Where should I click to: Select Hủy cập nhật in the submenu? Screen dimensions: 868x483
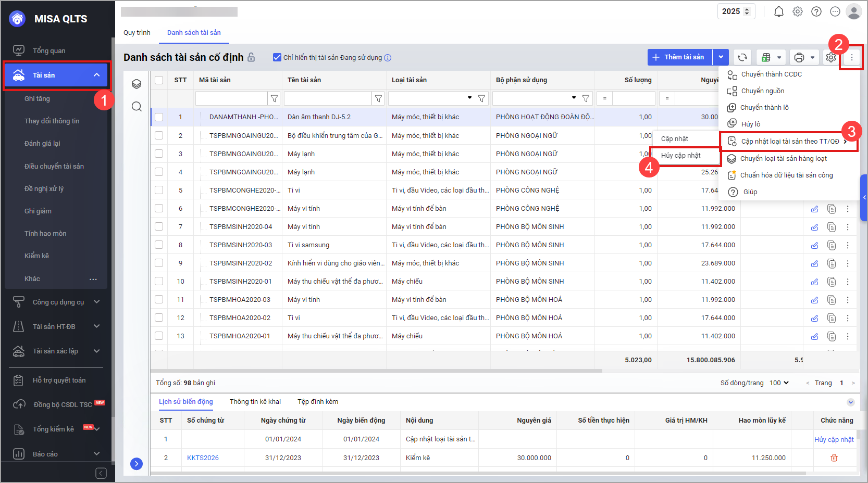pyautogui.click(x=680, y=156)
